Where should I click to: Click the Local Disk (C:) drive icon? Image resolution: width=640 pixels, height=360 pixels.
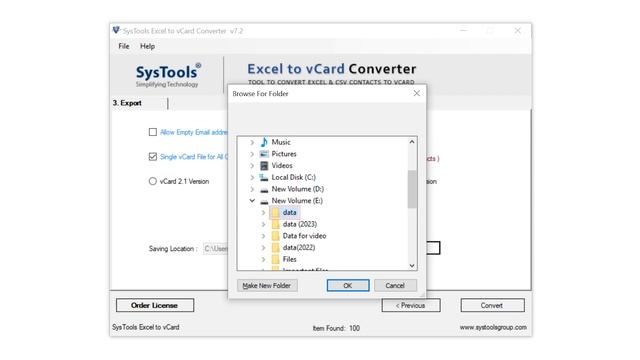click(264, 178)
